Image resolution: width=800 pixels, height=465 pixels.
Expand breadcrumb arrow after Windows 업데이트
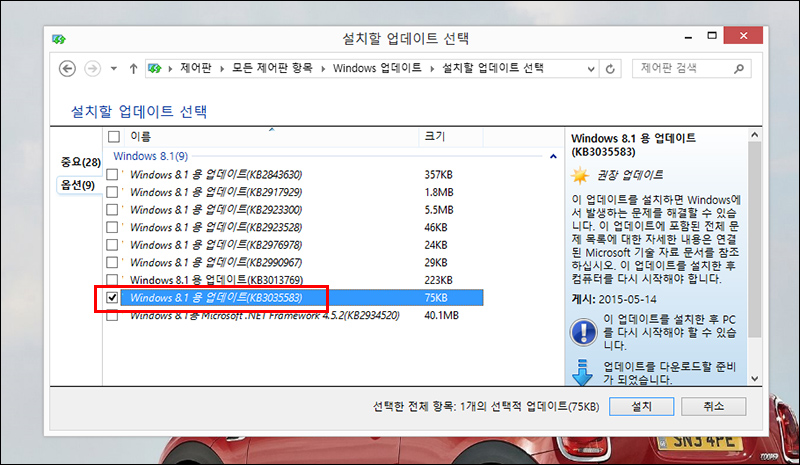(x=432, y=69)
